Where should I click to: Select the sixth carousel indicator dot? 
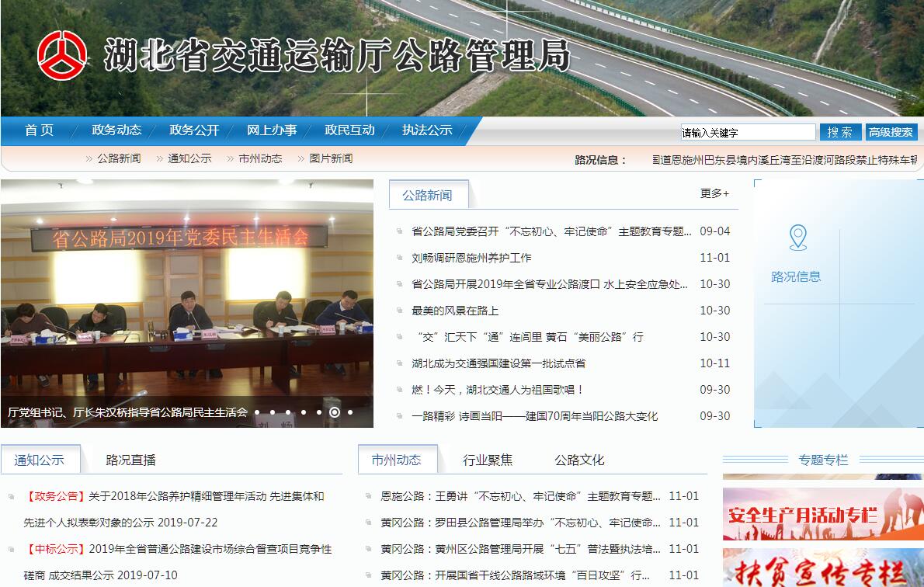335,412
